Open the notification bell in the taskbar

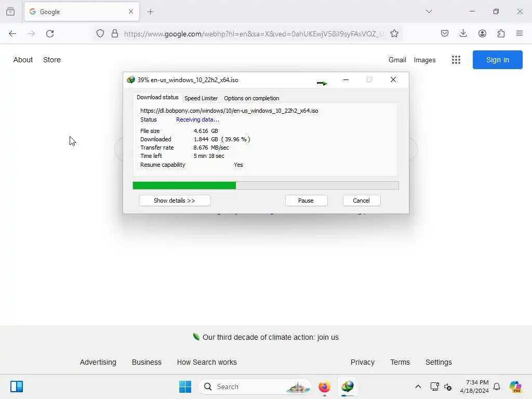(497, 387)
